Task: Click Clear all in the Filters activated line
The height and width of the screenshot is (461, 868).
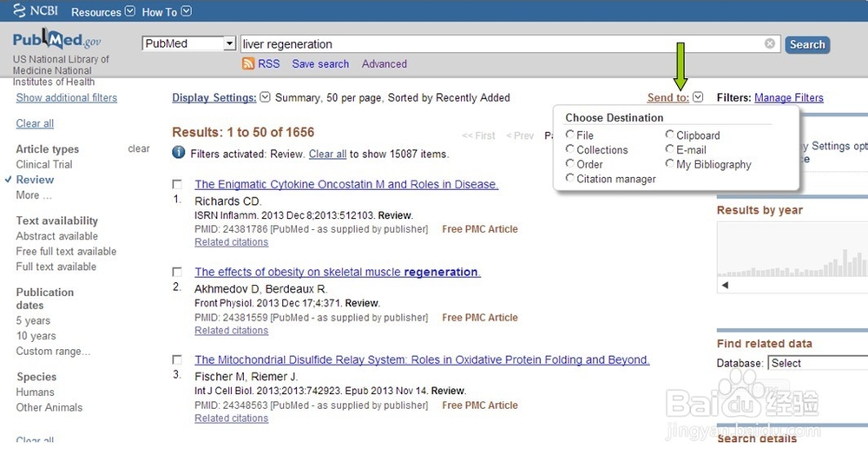Action: tap(328, 154)
